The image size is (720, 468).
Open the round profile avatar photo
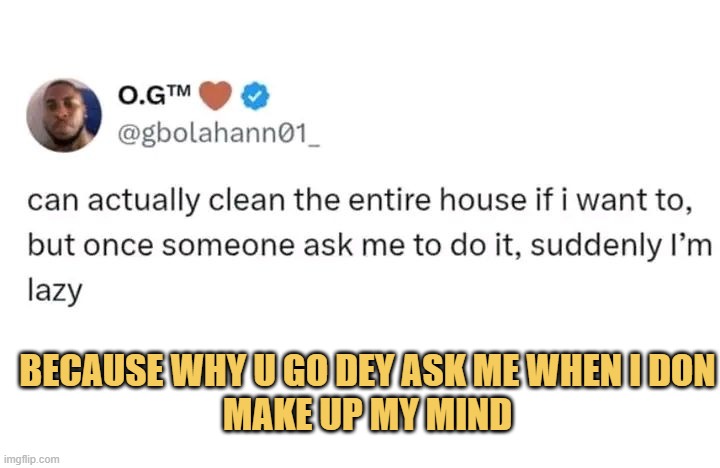point(64,115)
